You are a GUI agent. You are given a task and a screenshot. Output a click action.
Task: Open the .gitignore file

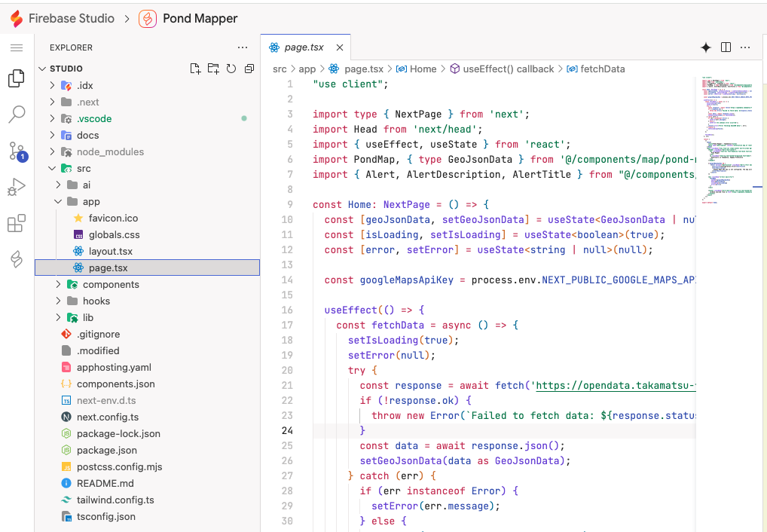(x=147, y=335)
